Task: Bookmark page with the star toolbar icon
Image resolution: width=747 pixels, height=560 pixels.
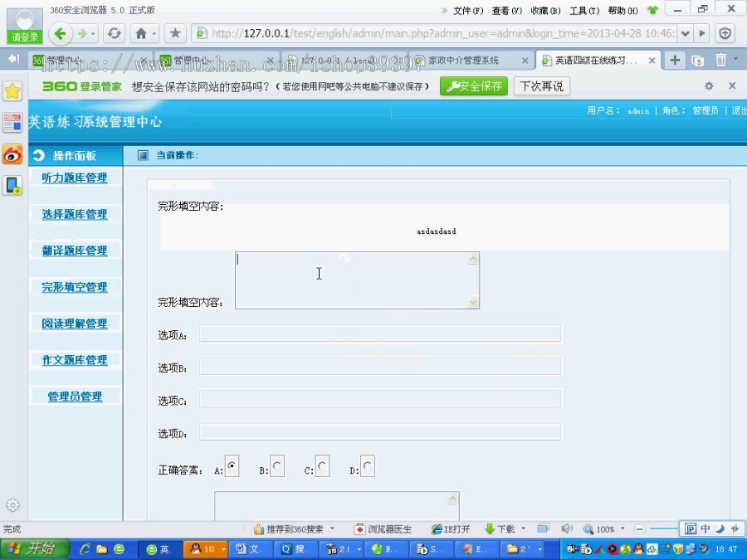Action: coord(175,33)
